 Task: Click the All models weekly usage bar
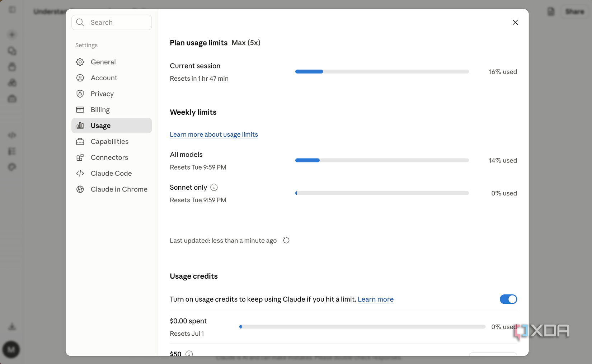[382, 160]
